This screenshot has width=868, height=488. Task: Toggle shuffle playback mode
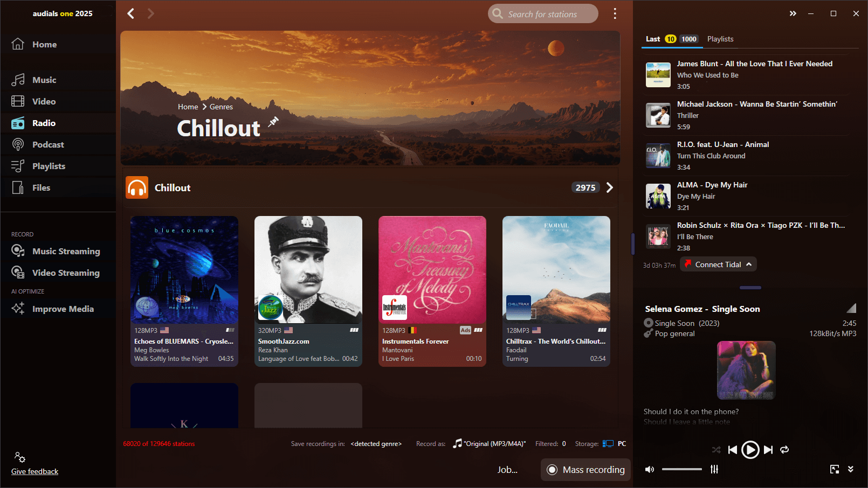[716, 450]
